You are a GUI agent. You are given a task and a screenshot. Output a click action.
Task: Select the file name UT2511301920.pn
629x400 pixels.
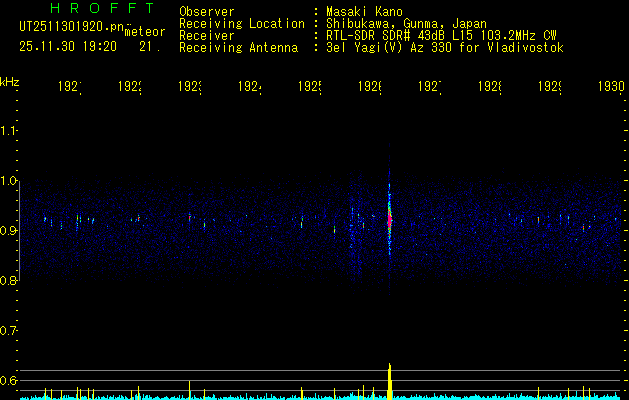pos(71,26)
